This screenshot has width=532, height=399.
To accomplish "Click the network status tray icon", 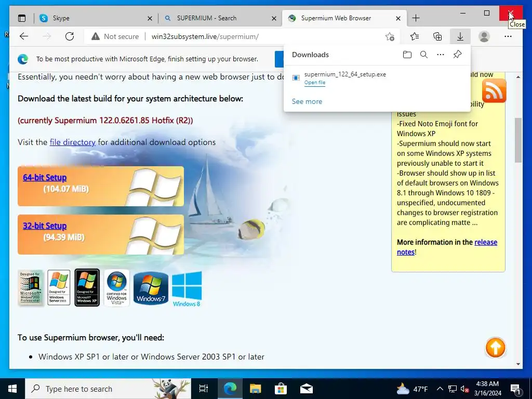I will coord(453,389).
